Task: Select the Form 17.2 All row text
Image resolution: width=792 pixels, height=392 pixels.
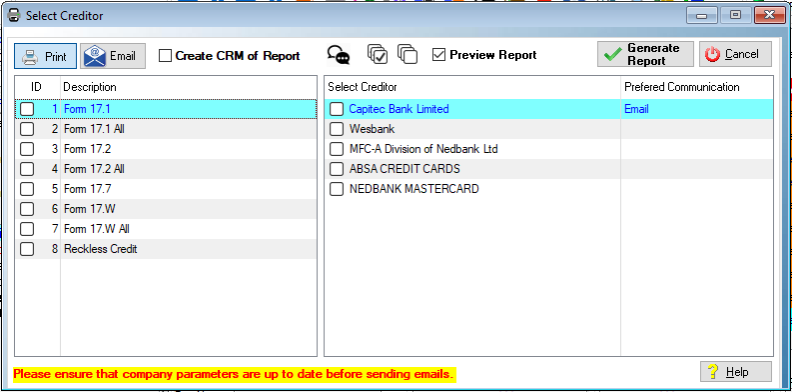Action: tap(94, 169)
